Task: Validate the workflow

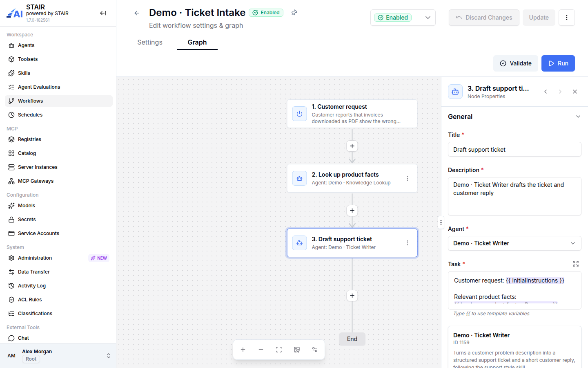Action: (x=516, y=63)
